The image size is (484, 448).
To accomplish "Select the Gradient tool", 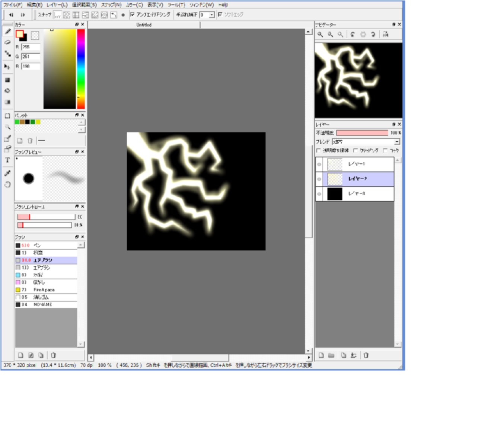I will [7, 102].
